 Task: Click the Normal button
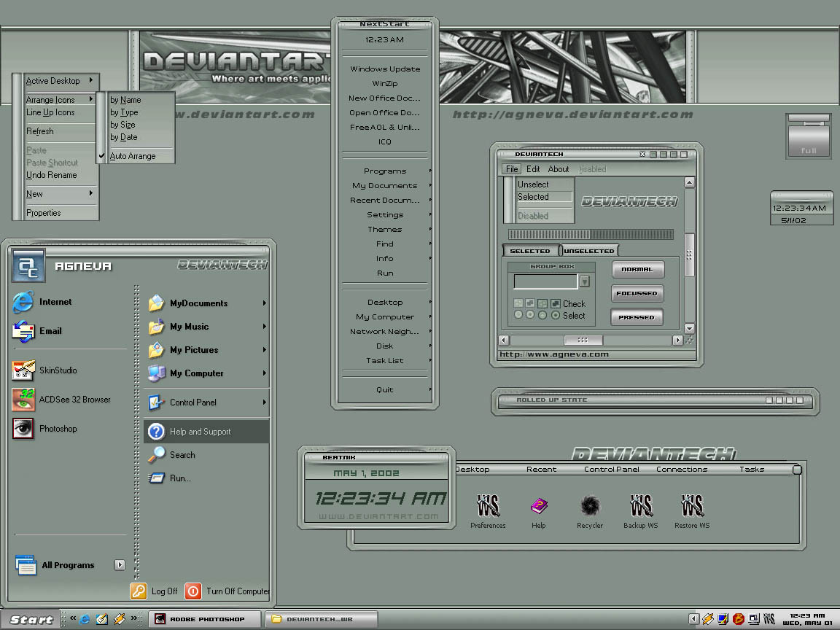pos(637,270)
